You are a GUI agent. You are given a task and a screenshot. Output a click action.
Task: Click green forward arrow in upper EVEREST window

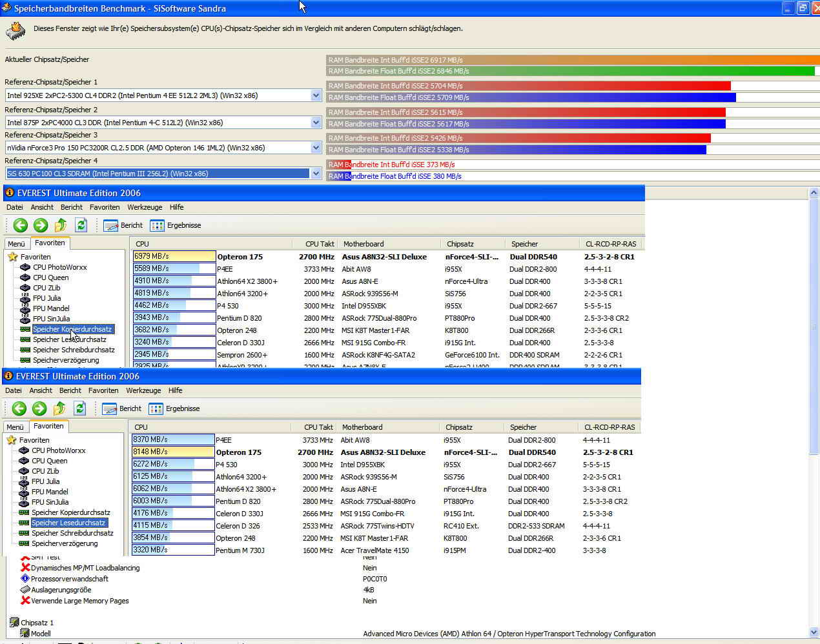point(41,225)
